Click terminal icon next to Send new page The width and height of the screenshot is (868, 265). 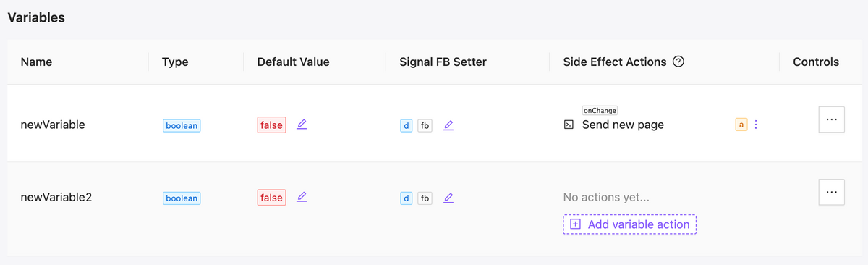[569, 125]
